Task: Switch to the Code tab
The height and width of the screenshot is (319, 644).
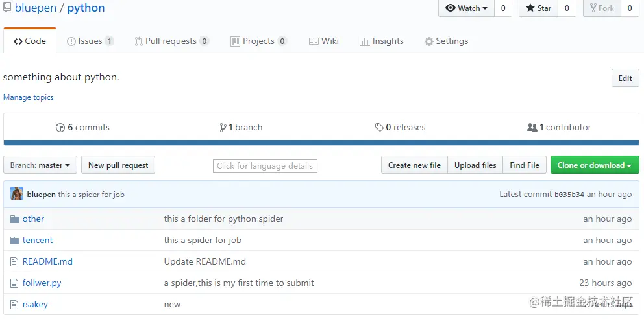Action: [x=30, y=41]
